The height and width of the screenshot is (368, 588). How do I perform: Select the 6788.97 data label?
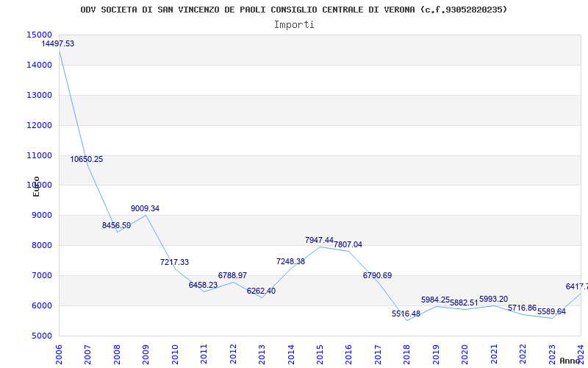point(232,275)
